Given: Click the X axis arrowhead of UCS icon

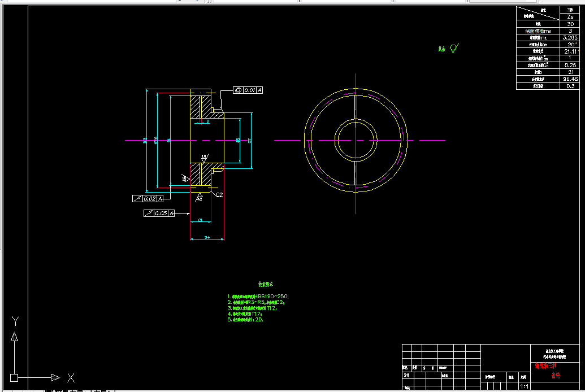Looking at the screenshot, I should point(55,377).
